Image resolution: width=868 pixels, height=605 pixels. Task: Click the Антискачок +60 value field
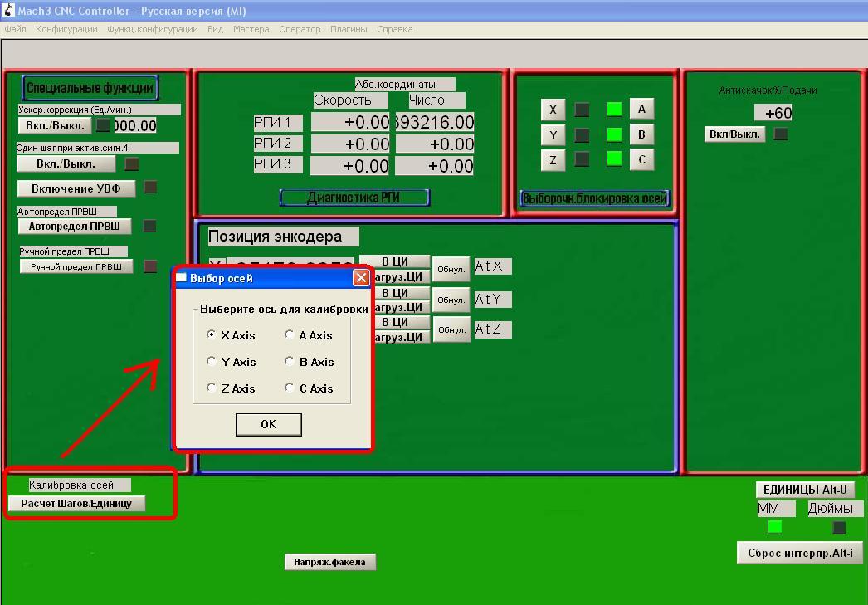tap(773, 113)
